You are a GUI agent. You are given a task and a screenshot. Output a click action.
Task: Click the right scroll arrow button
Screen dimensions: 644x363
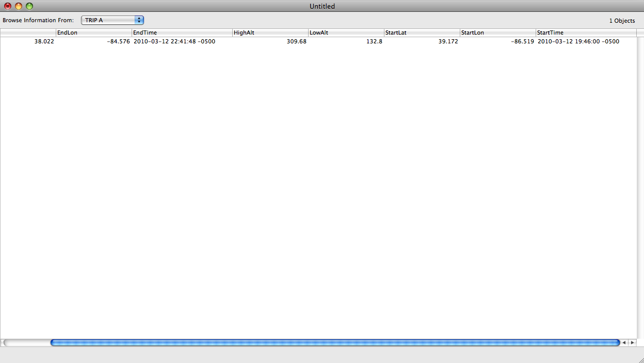(x=632, y=342)
